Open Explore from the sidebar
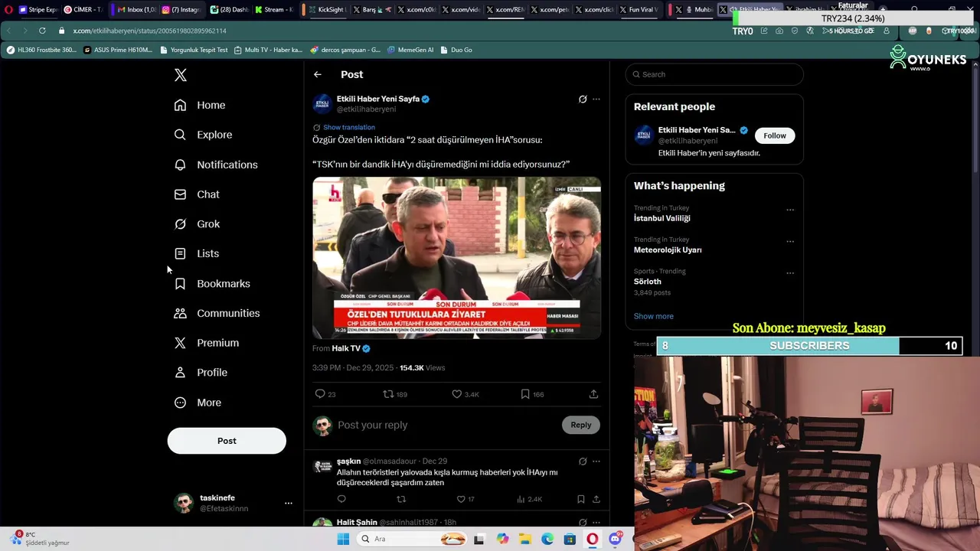980x551 pixels. coord(203,135)
